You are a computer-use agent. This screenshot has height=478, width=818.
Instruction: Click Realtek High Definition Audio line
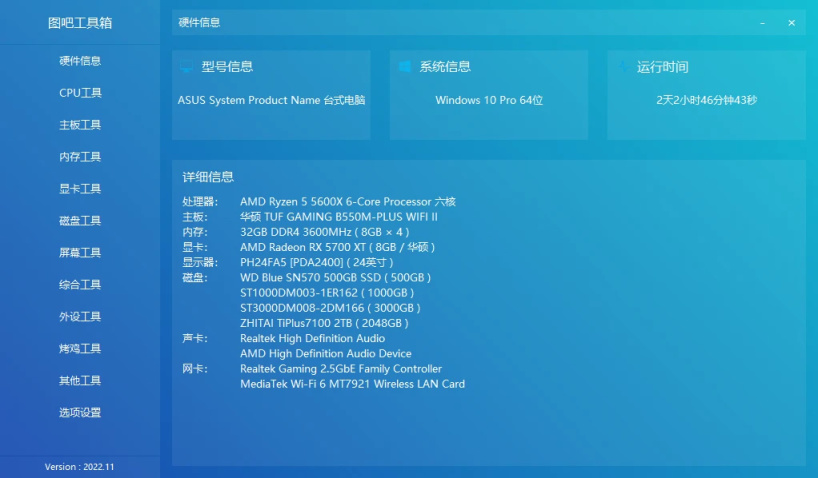[312, 338]
